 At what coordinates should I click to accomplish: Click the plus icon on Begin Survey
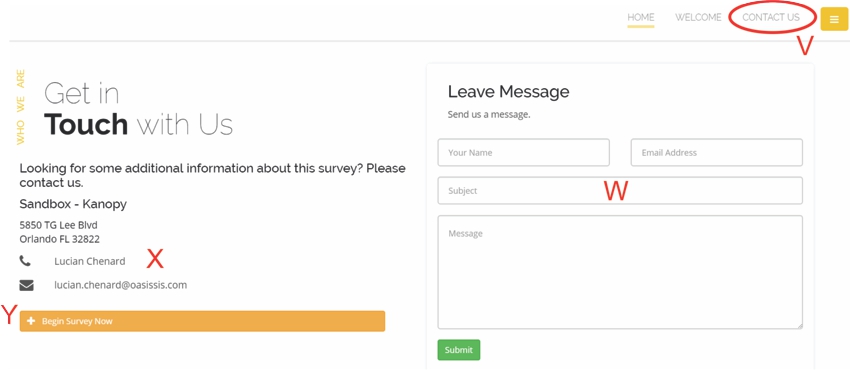31,321
